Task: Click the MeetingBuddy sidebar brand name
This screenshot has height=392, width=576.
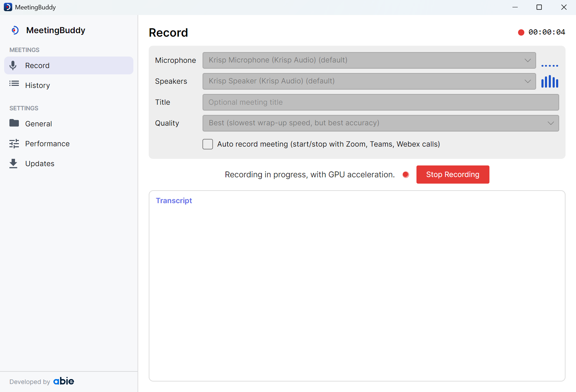Action: point(56,30)
